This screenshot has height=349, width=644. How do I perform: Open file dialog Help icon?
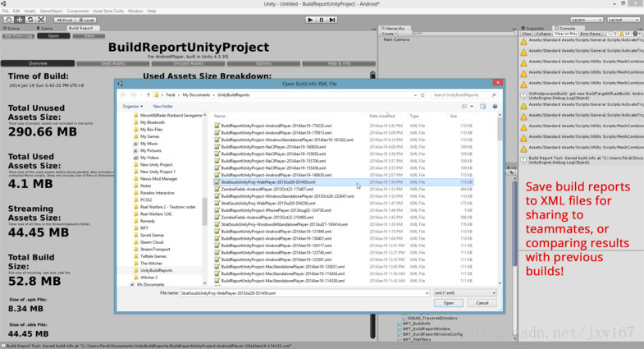pos(495,107)
